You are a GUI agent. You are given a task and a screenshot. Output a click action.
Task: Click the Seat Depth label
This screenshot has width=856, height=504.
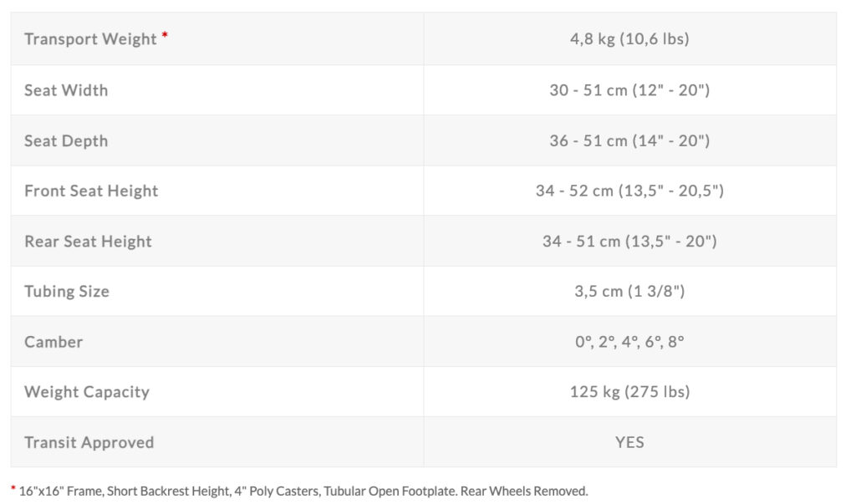coord(66,140)
